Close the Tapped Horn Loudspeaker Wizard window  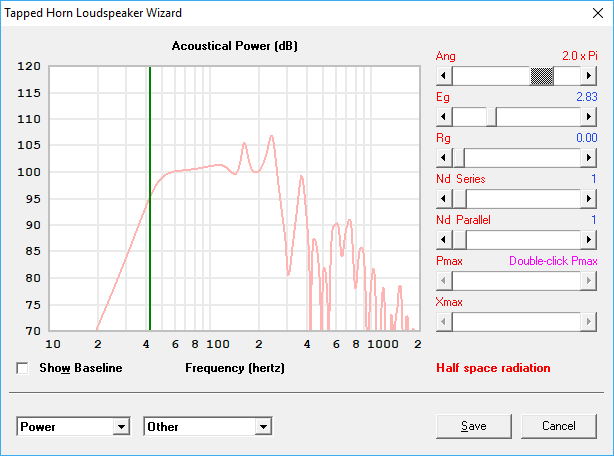[598, 13]
